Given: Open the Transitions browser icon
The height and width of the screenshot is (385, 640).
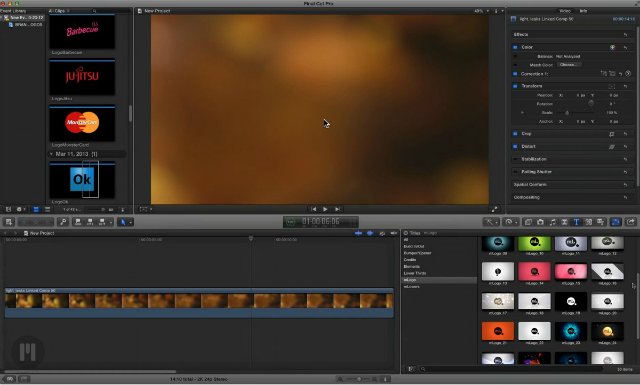Looking at the screenshot, I should 564,222.
